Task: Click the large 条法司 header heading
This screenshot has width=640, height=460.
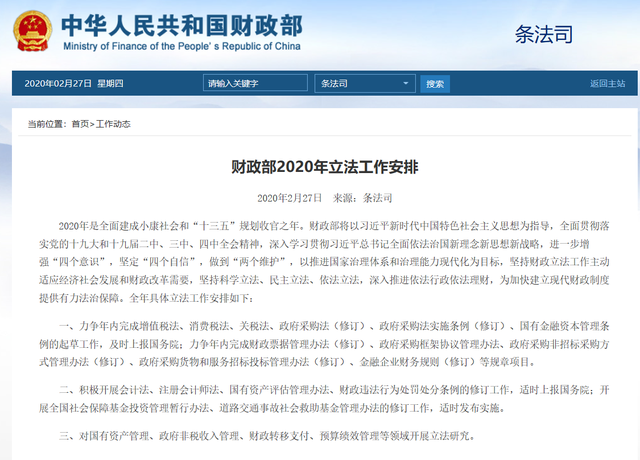Action: click(543, 33)
